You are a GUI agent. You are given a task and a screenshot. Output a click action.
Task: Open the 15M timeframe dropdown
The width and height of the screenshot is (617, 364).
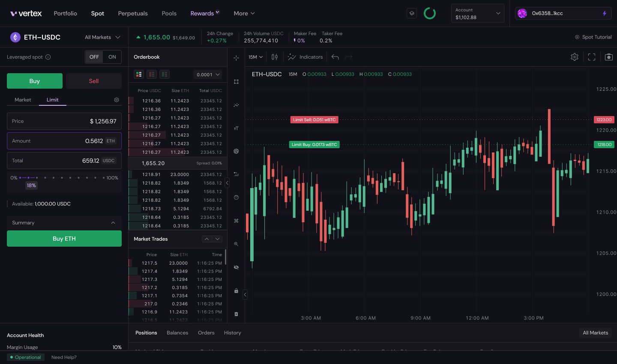[256, 57]
